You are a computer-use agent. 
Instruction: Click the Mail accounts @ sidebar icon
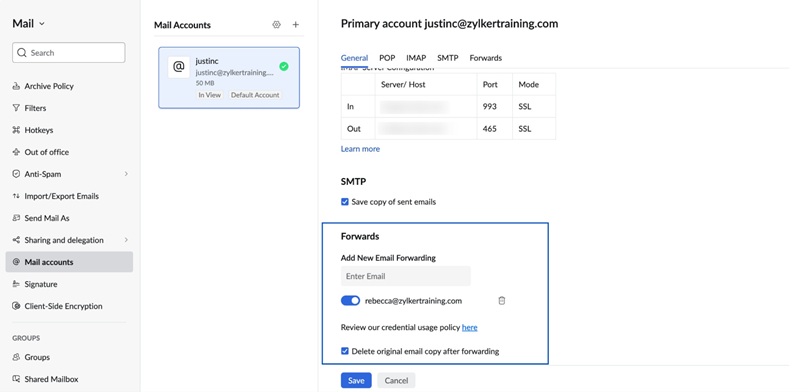tap(16, 262)
